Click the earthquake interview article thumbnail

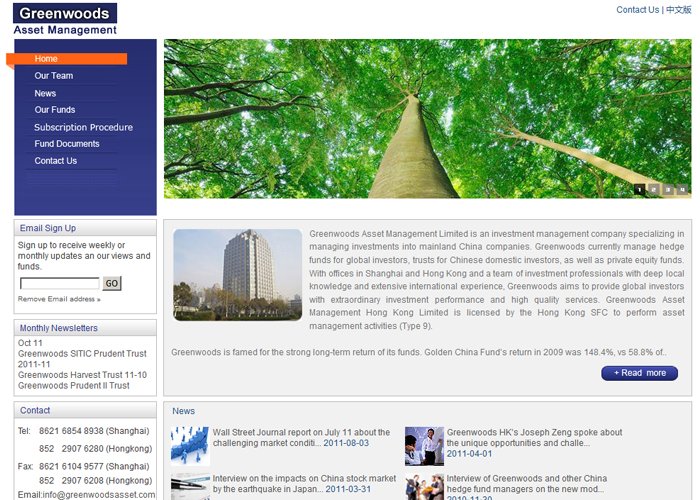coord(190,487)
